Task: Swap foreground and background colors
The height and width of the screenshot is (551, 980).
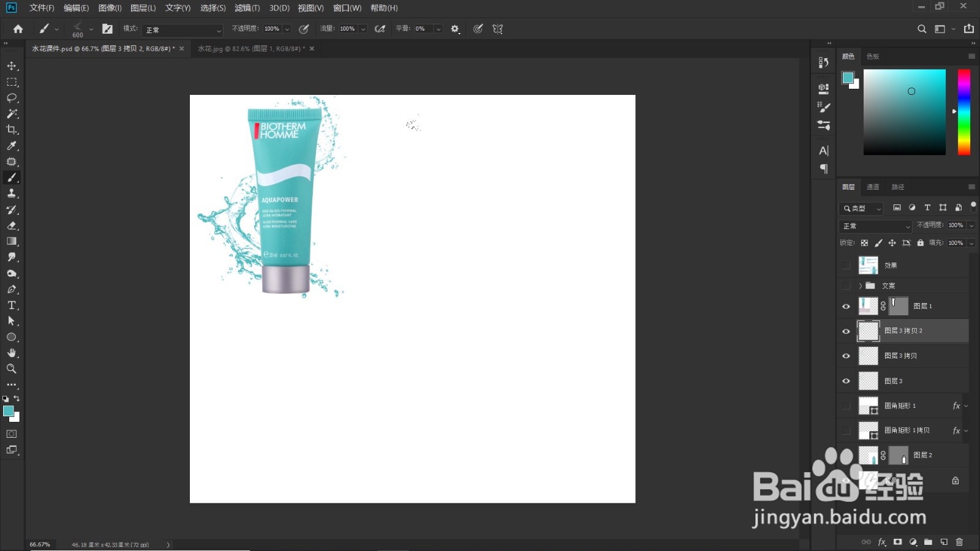Action: pyautogui.click(x=17, y=399)
